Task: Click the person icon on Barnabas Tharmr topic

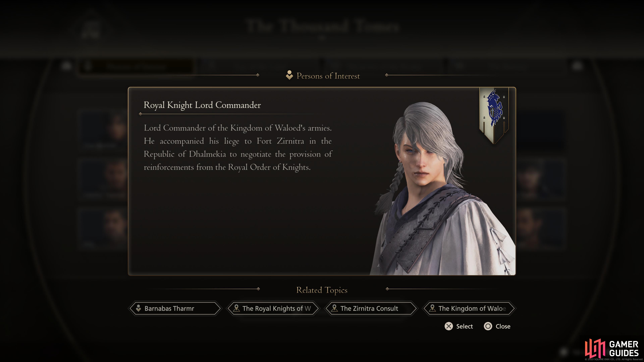Action: [138, 308]
